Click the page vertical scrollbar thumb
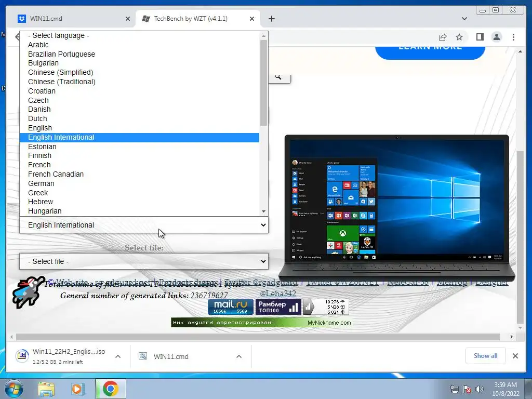Viewport: 532px width, 399px height. (x=520, y=236)
